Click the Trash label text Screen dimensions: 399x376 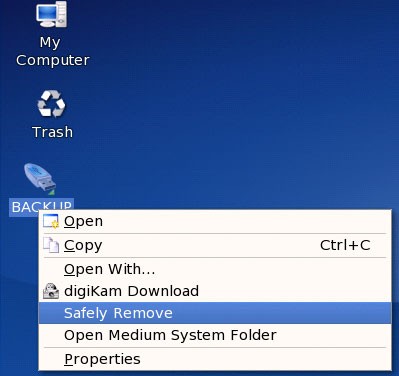[x=52, y=132]
